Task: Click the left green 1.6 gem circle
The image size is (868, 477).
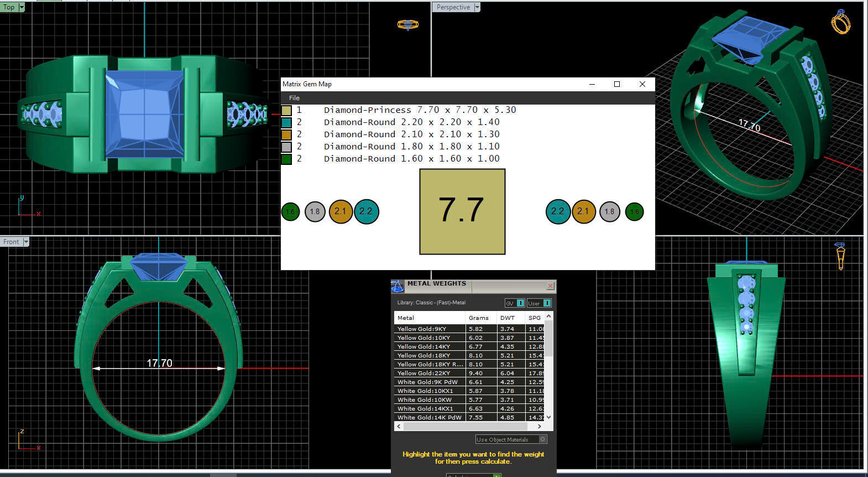Action: coord(291,211)
